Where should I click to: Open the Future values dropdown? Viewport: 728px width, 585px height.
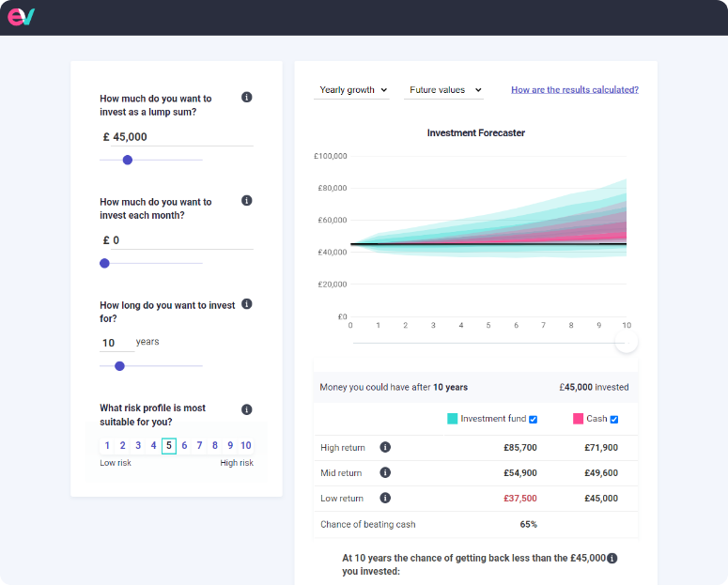tap(444, 90)
